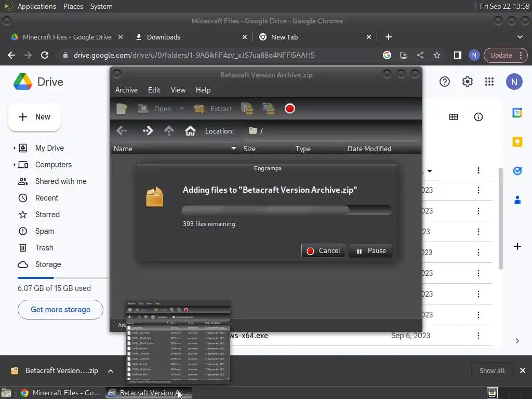532x399 pixels.
Task: Bookmark this page with star icon
Action: 436,55
